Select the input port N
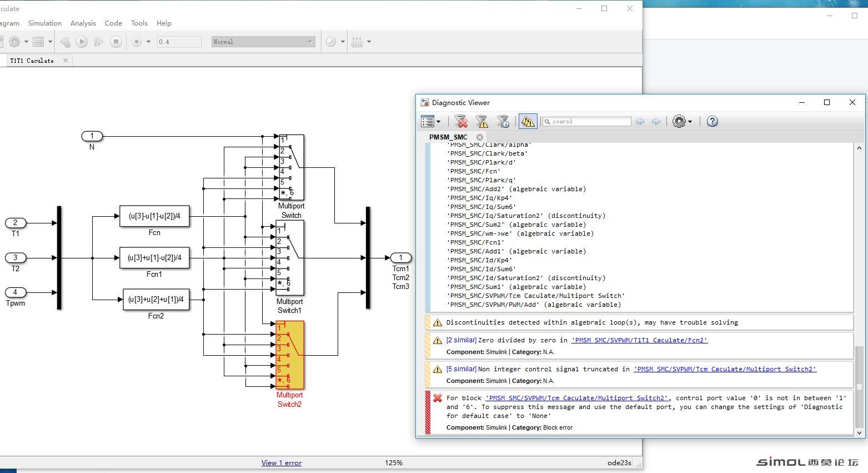The height and width of the screenshot is (473, 868). [x=92, y=136]
